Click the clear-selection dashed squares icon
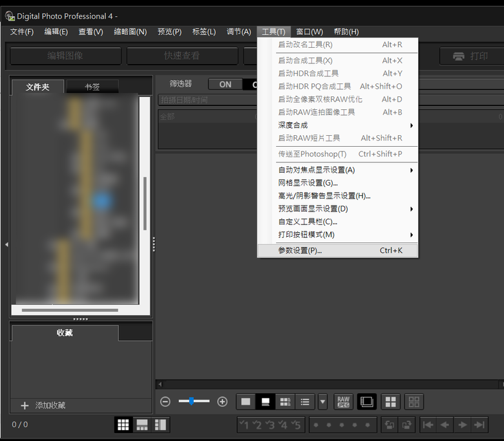The height and width of the screenshot is (441, 504). pos(414,402)
